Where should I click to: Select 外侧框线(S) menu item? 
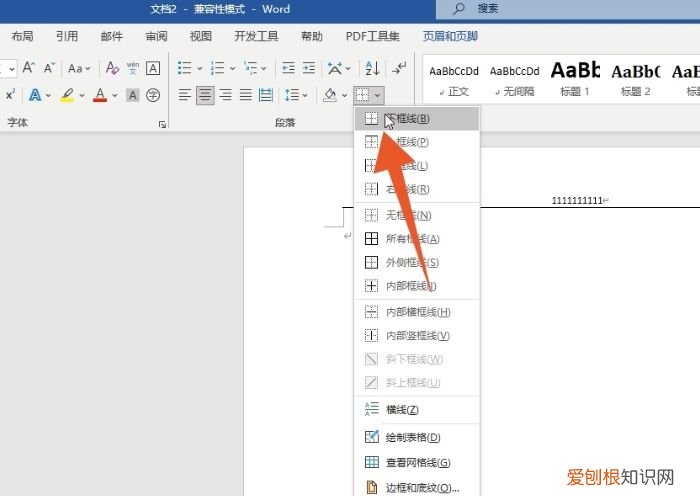[x=417, y=262]
